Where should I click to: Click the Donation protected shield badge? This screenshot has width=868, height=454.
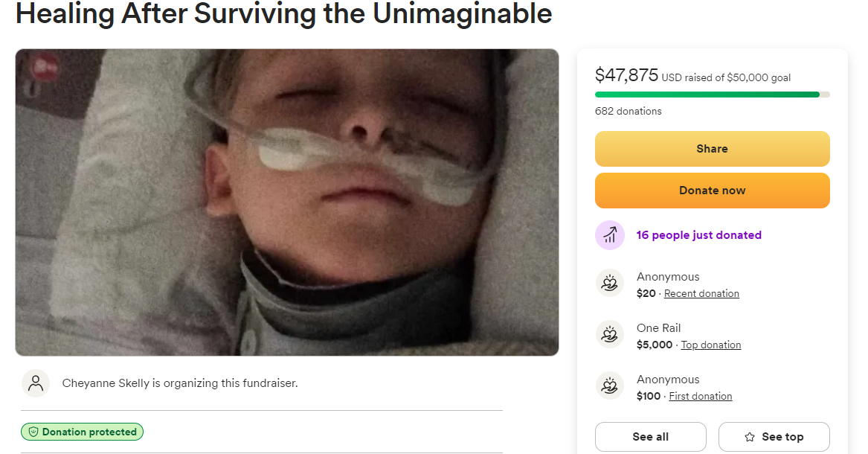point(82,432)
